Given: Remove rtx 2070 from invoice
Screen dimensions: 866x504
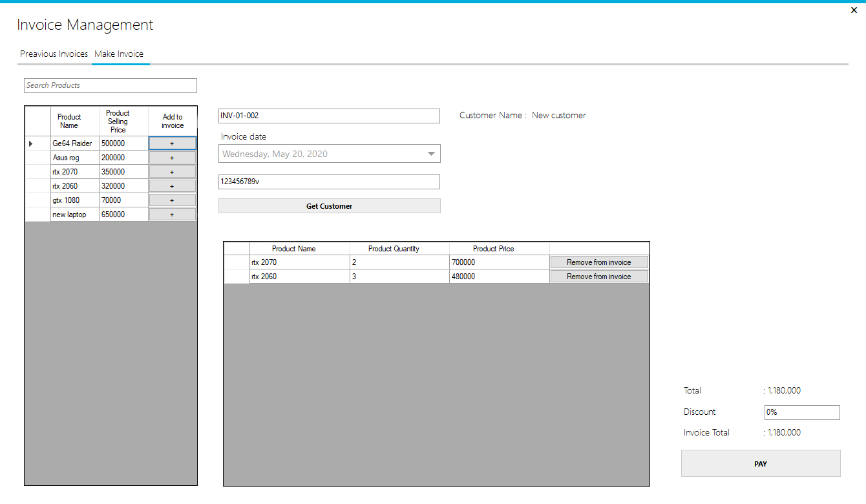Looking at the screenshot, I should tap(599, 262).
